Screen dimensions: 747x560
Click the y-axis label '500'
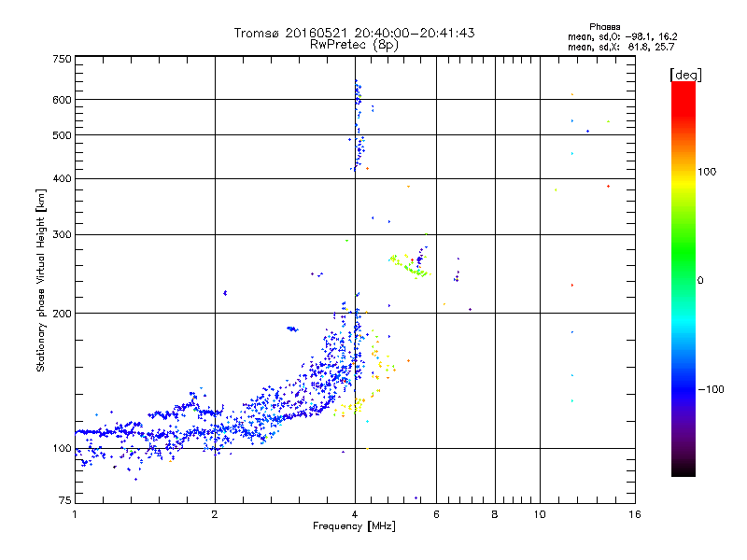coord(62,135)
